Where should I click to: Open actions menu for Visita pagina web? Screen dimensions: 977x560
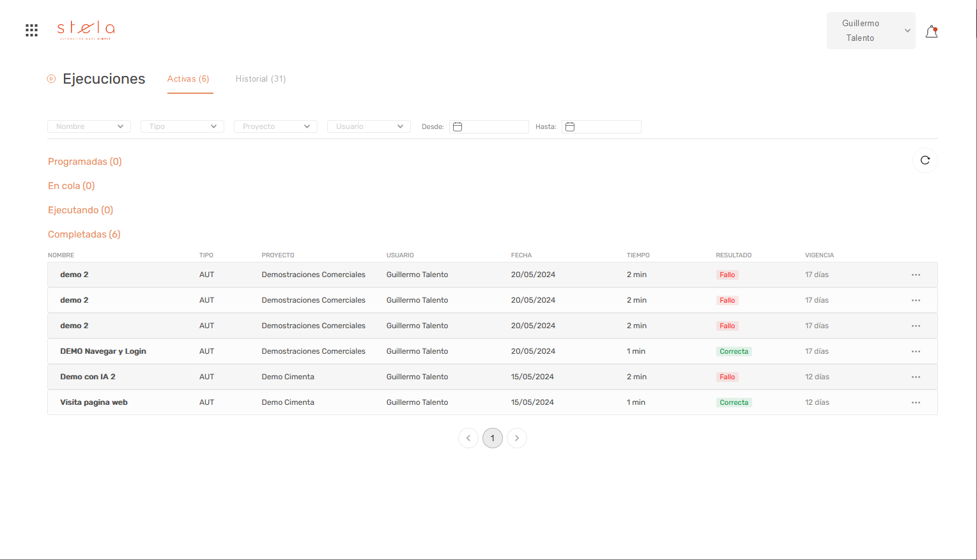point(916,402)
